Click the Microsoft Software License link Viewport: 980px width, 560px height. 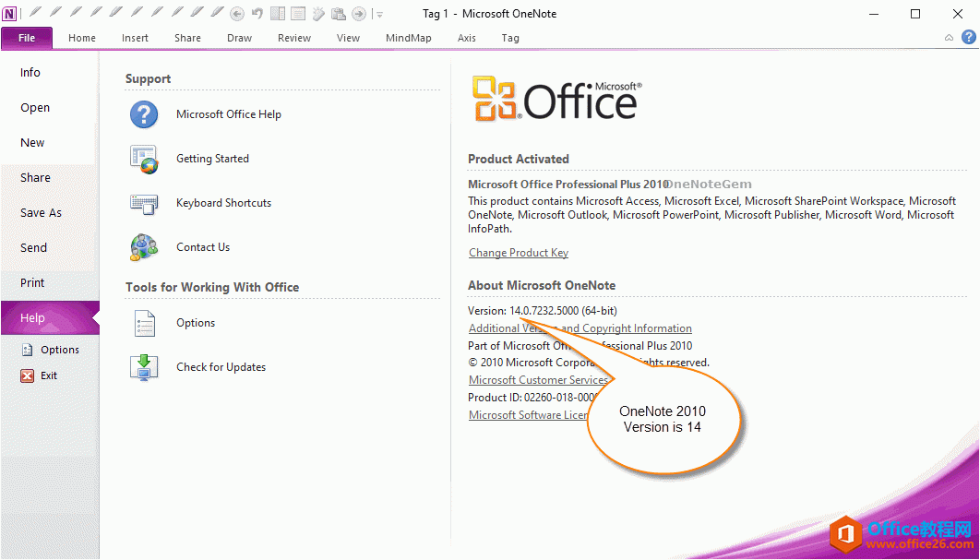pyautogui.click(x=529, y=414)
